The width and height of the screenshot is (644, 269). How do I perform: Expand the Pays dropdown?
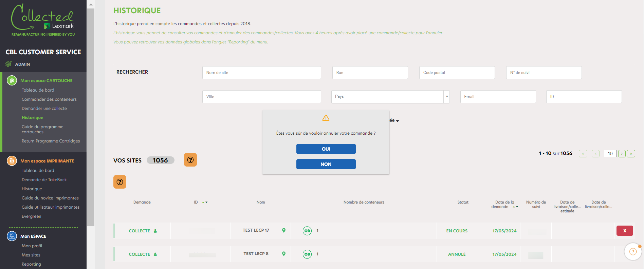tap(447, 97)
